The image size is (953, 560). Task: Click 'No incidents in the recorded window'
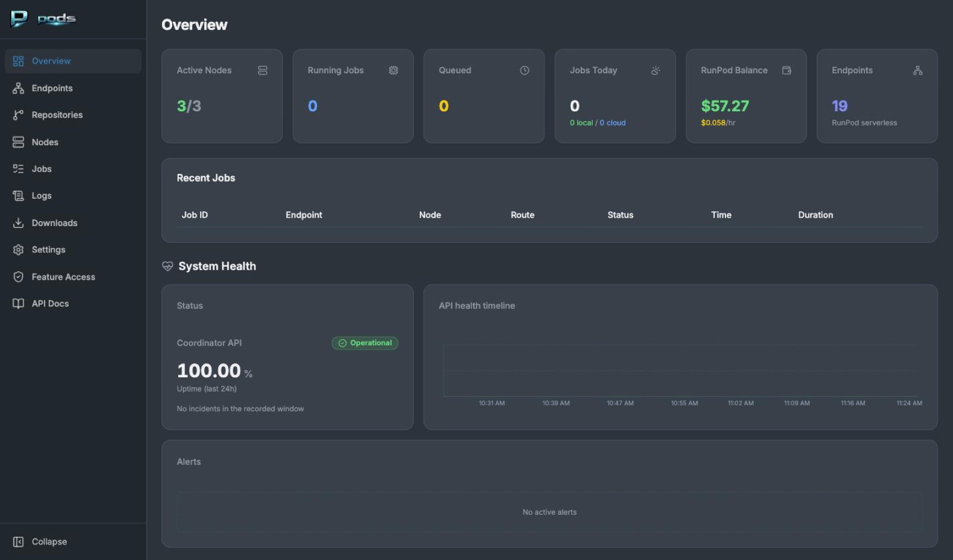click(240, 409)
